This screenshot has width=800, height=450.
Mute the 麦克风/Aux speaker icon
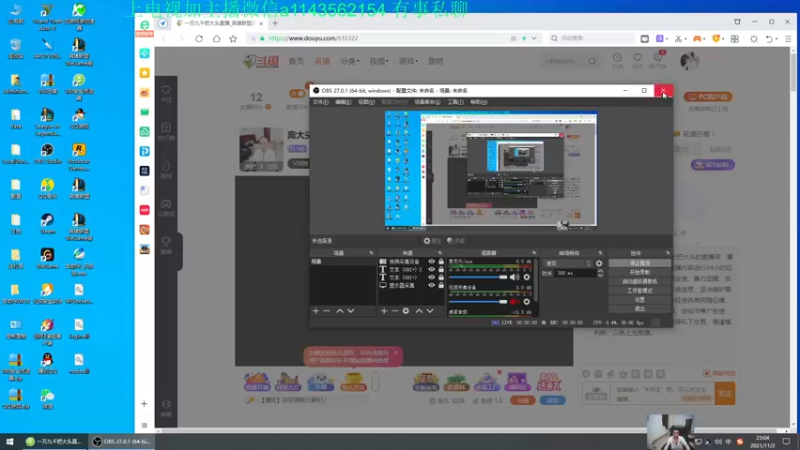coord(514,277)
